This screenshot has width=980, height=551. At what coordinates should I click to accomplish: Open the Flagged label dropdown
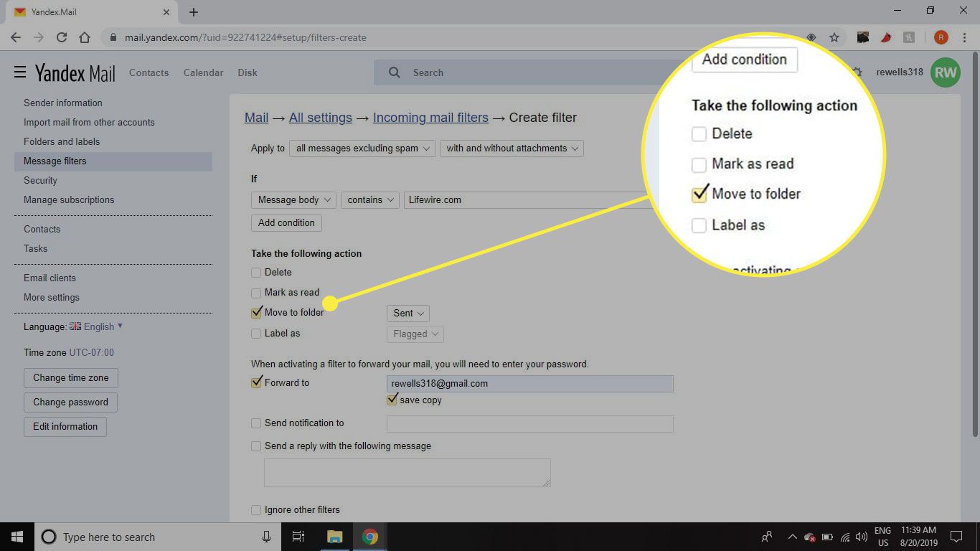[415, 334]
